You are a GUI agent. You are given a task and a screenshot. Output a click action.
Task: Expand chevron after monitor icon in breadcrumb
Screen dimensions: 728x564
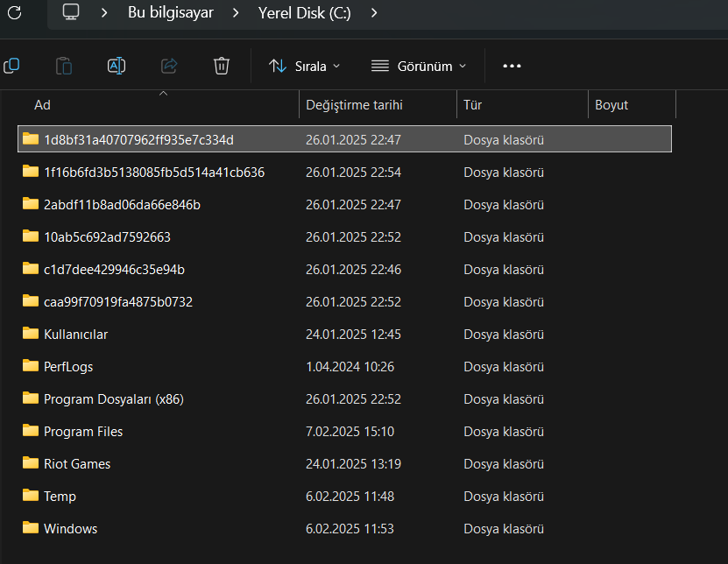[104, 13]
